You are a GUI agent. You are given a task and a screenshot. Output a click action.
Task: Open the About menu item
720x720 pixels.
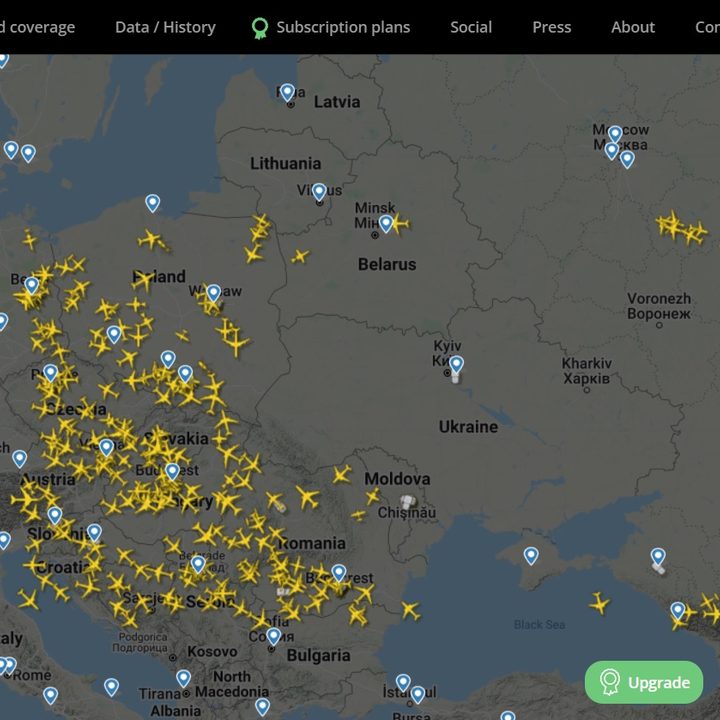click(x=633, y=27)
